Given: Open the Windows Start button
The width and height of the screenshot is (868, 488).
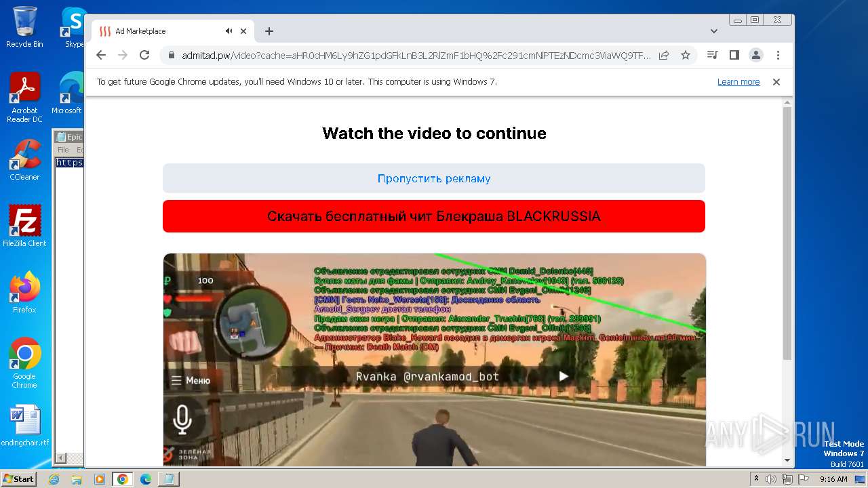Looking at the screenshot, I should coord(18,479).
